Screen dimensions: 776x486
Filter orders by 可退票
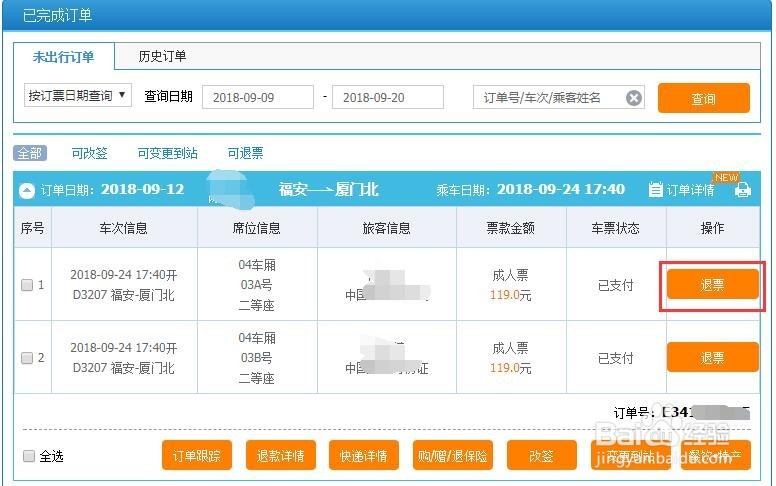(245, 153)
